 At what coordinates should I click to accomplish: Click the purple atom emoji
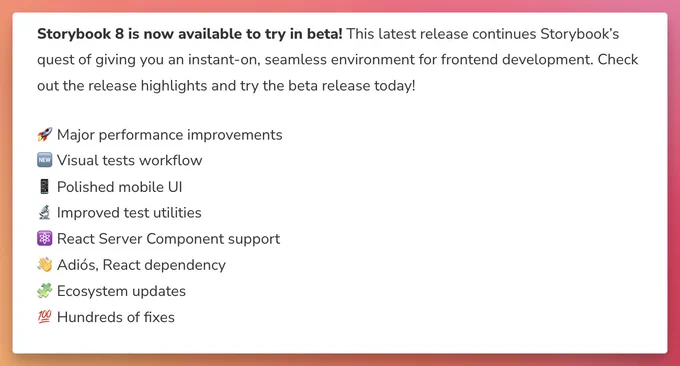coord(44,239)
